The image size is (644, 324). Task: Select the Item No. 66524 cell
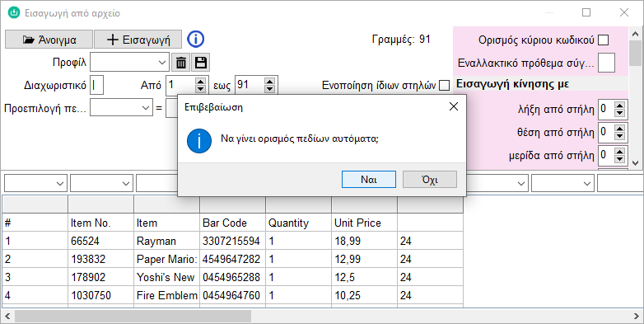101,241
